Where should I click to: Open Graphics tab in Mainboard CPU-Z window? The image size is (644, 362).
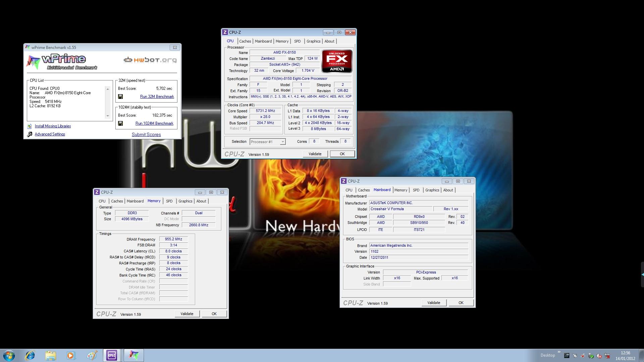coord(432,190)
